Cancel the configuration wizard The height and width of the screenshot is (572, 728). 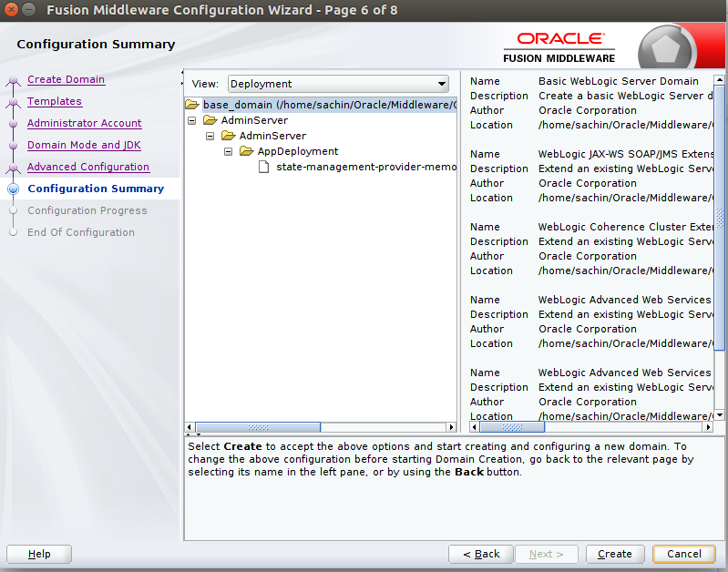[684, 554]
